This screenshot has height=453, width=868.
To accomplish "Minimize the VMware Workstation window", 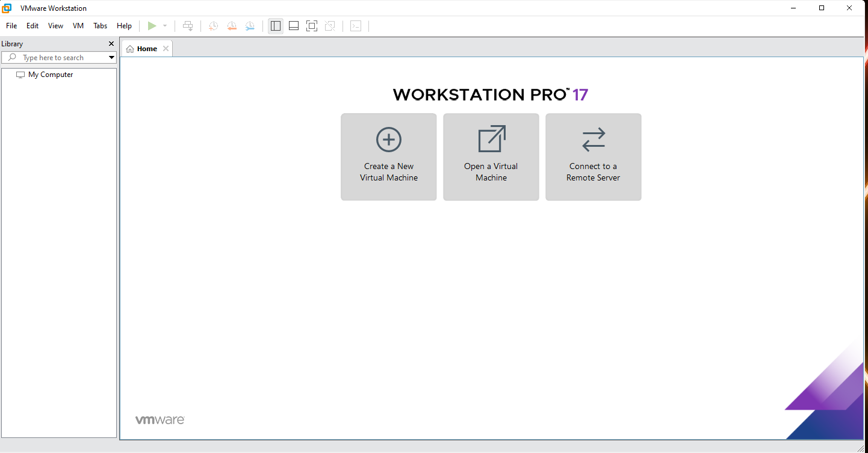I will (794, 8).
